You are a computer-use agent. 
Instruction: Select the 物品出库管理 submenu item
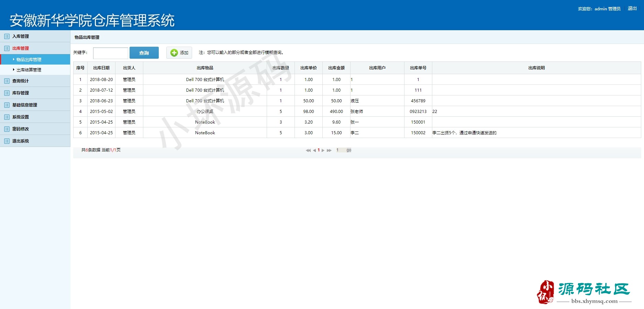pyautogui.click(x=29, y=60)
